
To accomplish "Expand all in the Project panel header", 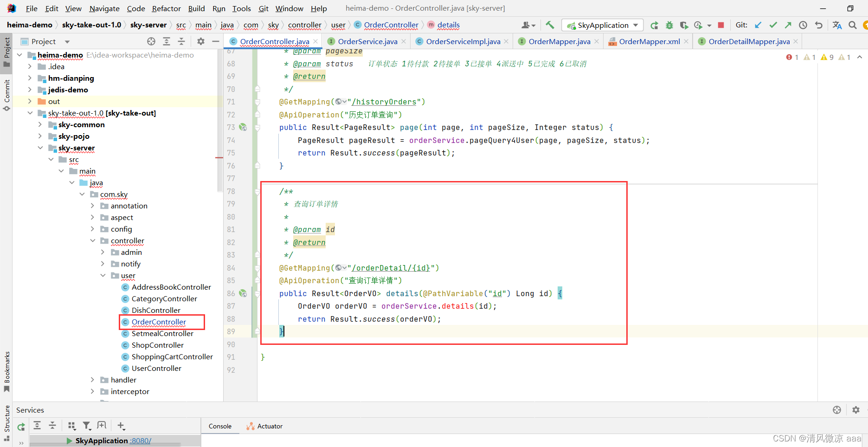I will [167, 41].
